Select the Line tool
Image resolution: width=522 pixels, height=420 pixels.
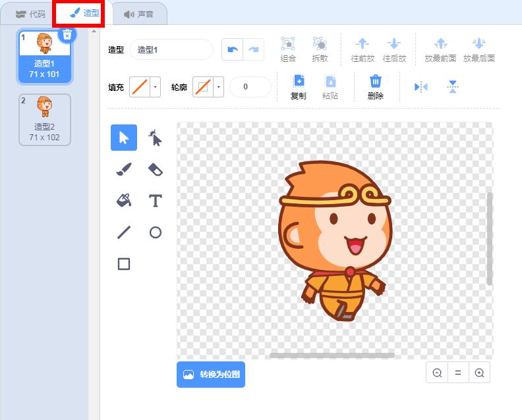coord(123,232)
